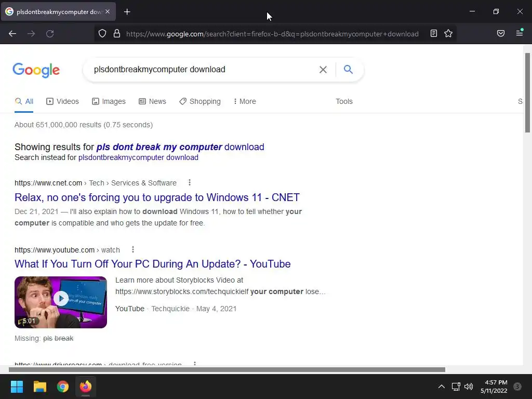Image resolution: width=532 pixels, height=399 pixels.
Task: Click Firefox icon on the taskbar
Action: point(86,387)
